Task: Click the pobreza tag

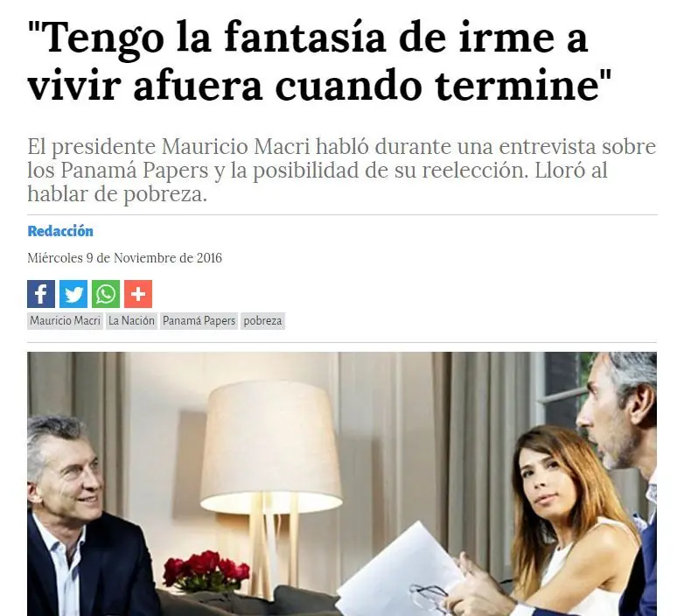Action: click(263, 321)
